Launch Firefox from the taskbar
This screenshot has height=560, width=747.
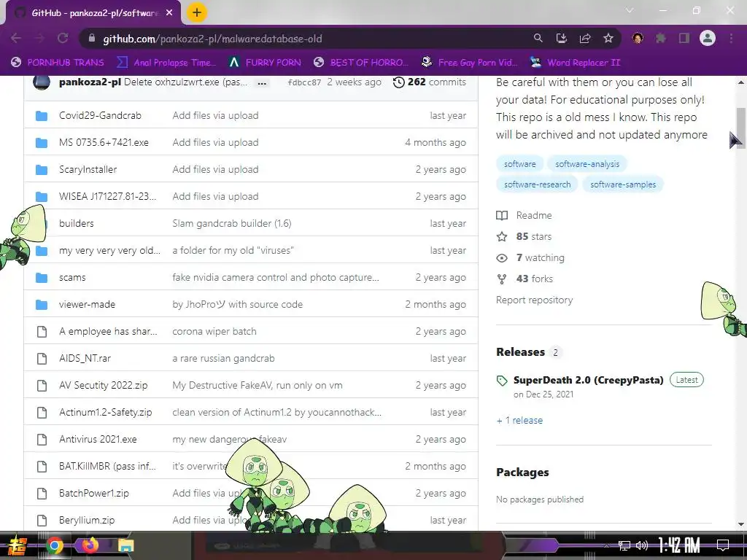click(90, 545)
